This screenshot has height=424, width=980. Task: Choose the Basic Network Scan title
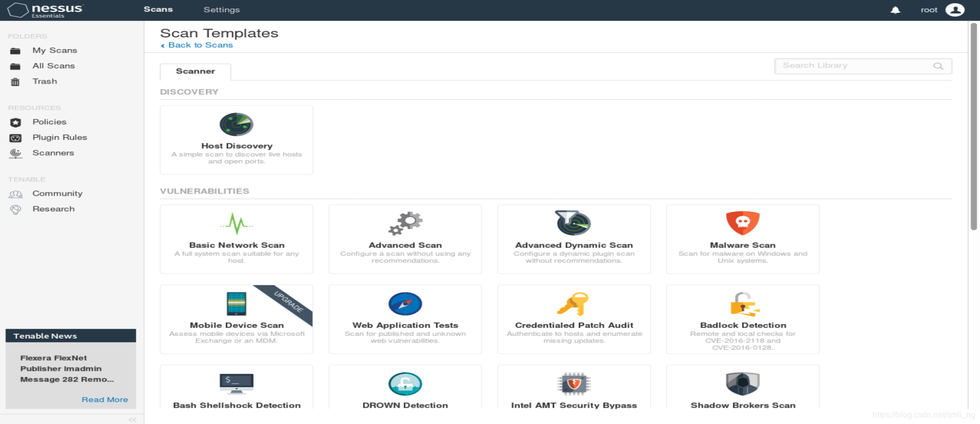click(237, 245)
